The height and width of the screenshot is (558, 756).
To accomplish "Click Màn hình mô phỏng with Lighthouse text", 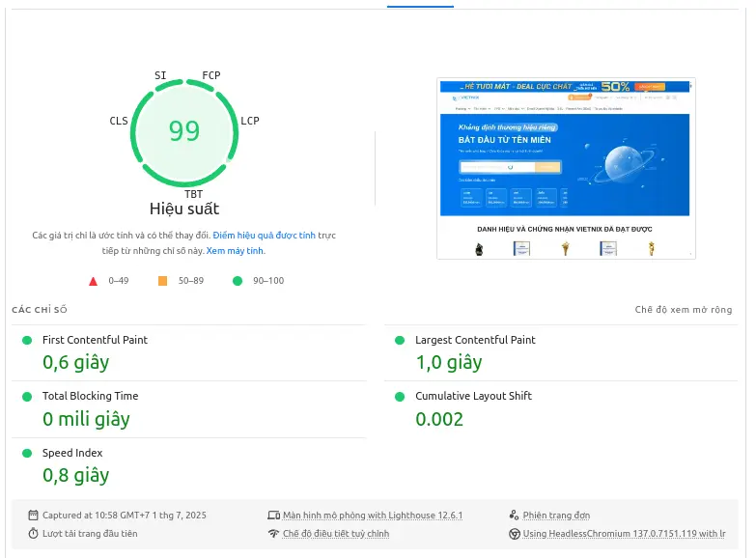I will tap(373, 516).
